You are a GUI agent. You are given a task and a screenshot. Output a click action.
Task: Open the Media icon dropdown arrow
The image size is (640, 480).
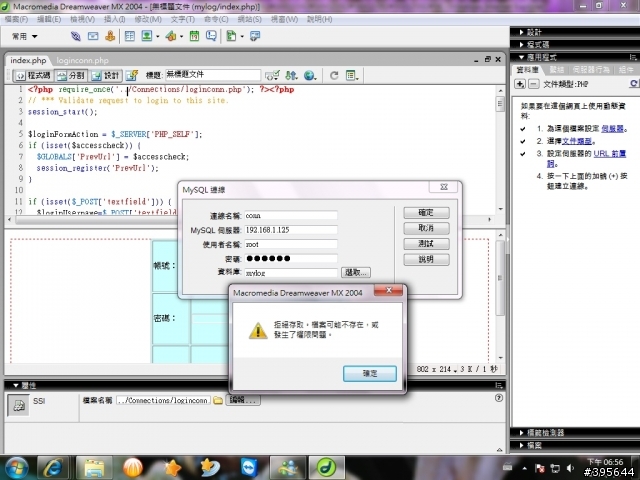pyautogui.click(x=182, y=37)
